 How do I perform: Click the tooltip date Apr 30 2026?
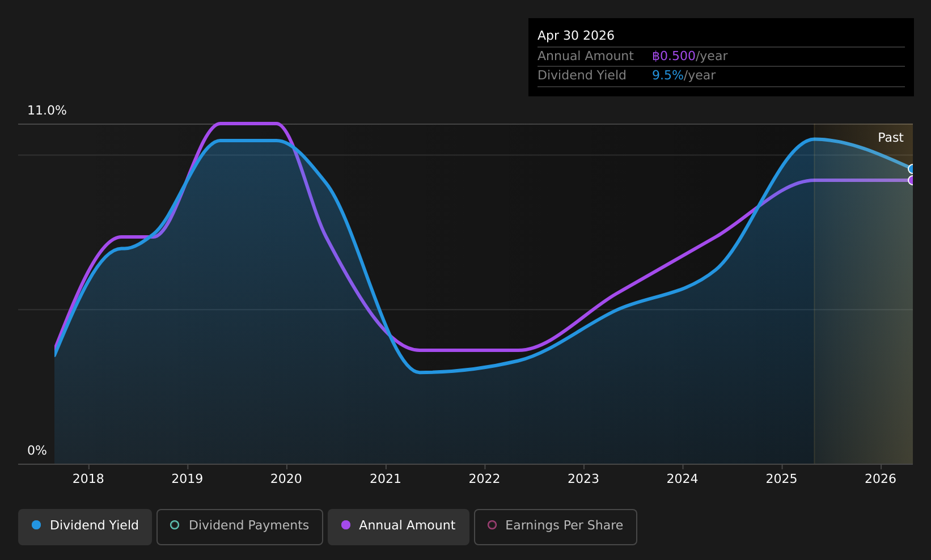pyautogui.click(x=576, y=36)
